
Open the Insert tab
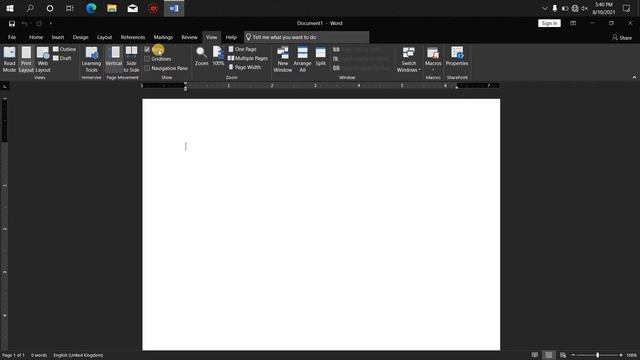coord(58,37)
